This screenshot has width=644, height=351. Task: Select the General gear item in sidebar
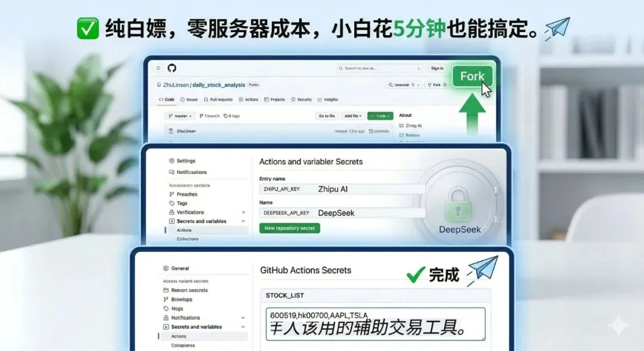pos(176,268)
